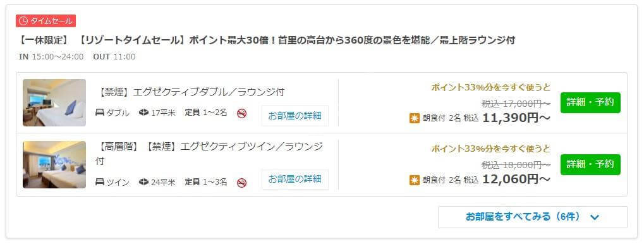Image resolution: width=644 pixels, height=244 pixels.
Task: Click 詳細・予約 for the 12,060円 plan
Action: (x=591, y=164)
